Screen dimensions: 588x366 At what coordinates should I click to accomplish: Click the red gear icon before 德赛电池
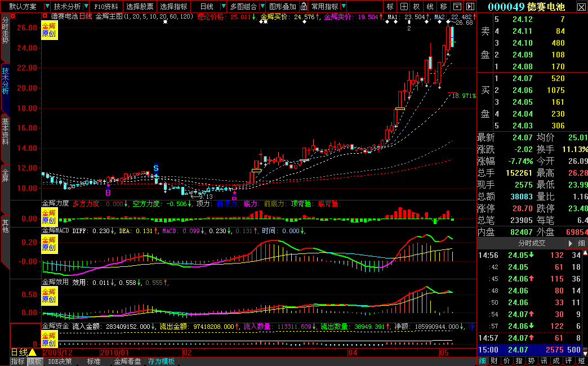pos(44,16)
